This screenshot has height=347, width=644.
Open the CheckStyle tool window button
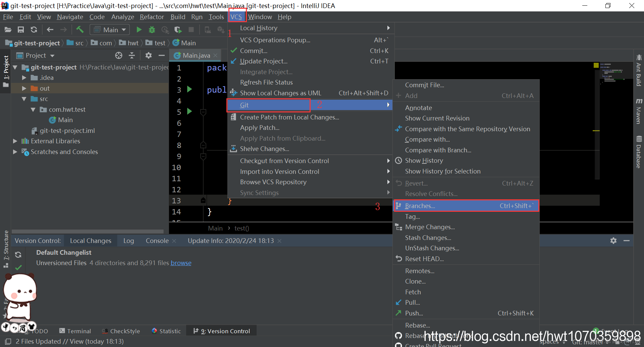(x=121, y=331)
